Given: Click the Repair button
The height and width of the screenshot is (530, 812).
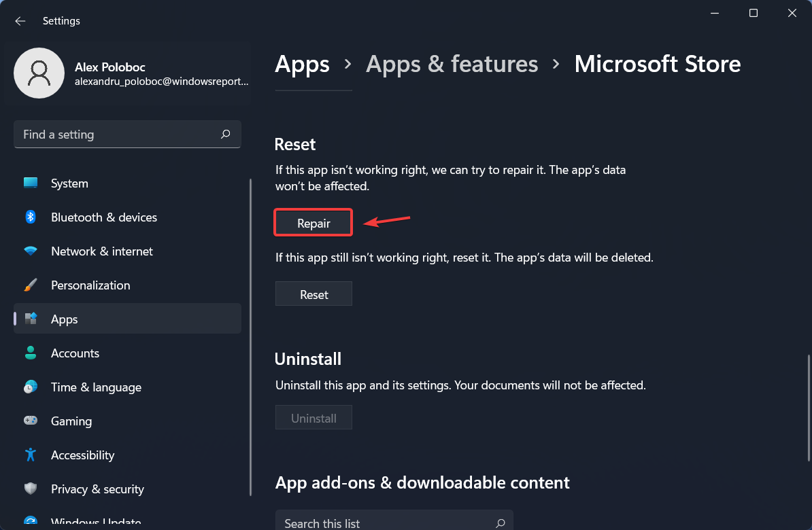Looking at the screenshot, I should point(314,223).
